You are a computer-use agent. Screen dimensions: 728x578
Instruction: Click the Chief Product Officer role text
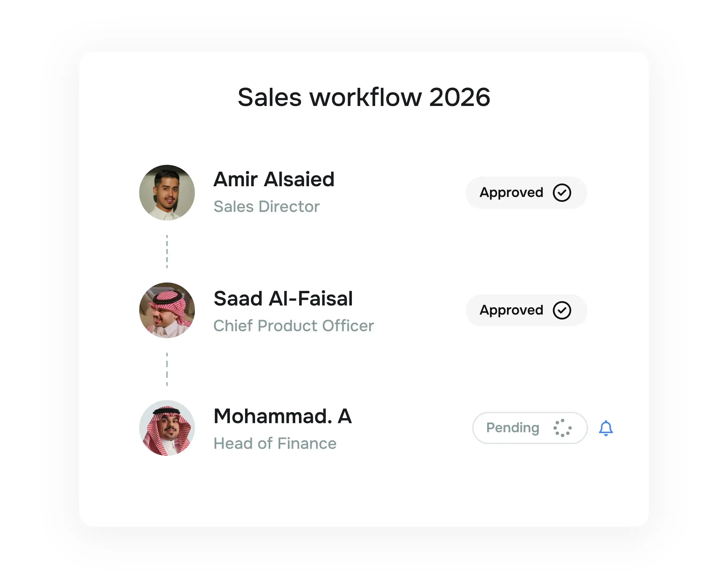(x=293, y=325)
